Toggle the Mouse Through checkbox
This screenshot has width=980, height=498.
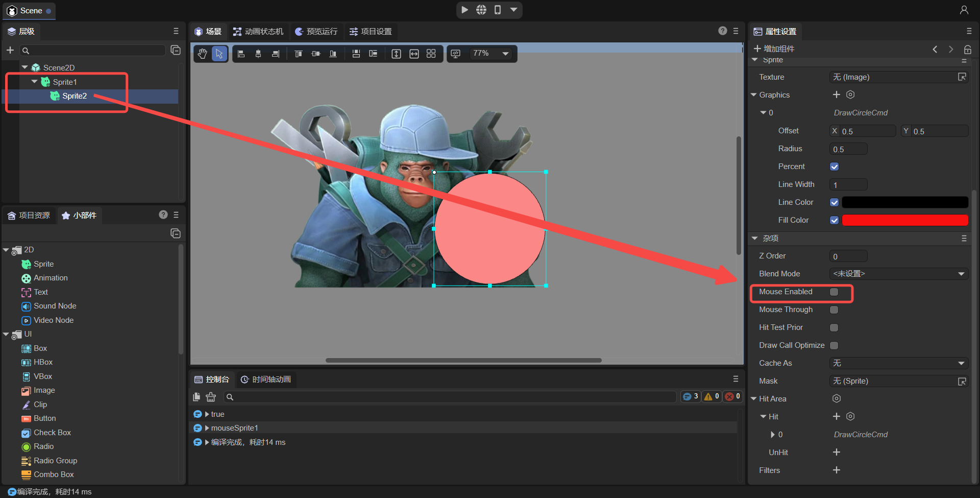(834, 310)
